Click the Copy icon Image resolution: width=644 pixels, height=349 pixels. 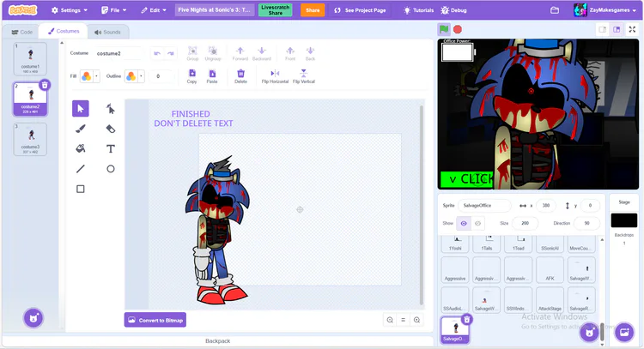[191, 75]
